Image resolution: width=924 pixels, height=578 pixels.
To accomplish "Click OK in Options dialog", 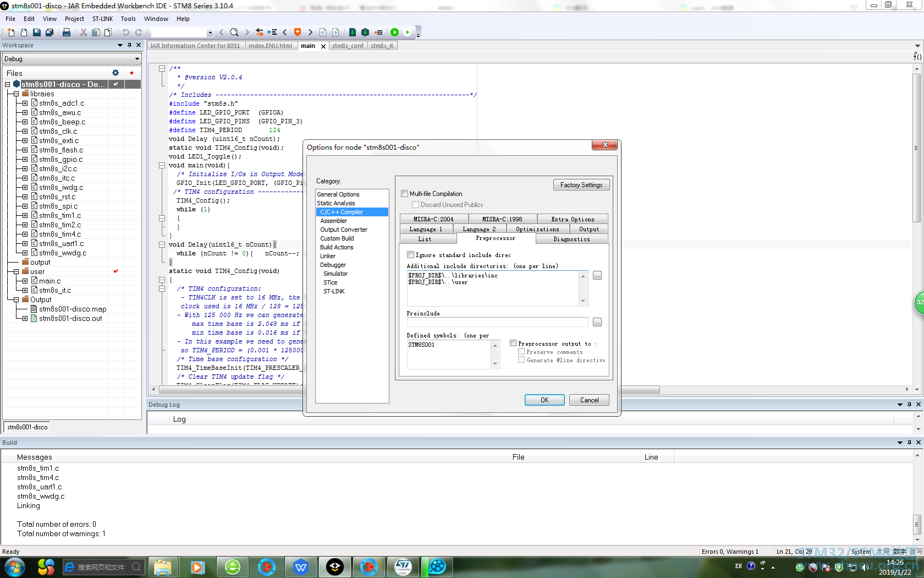I will 544,400.
